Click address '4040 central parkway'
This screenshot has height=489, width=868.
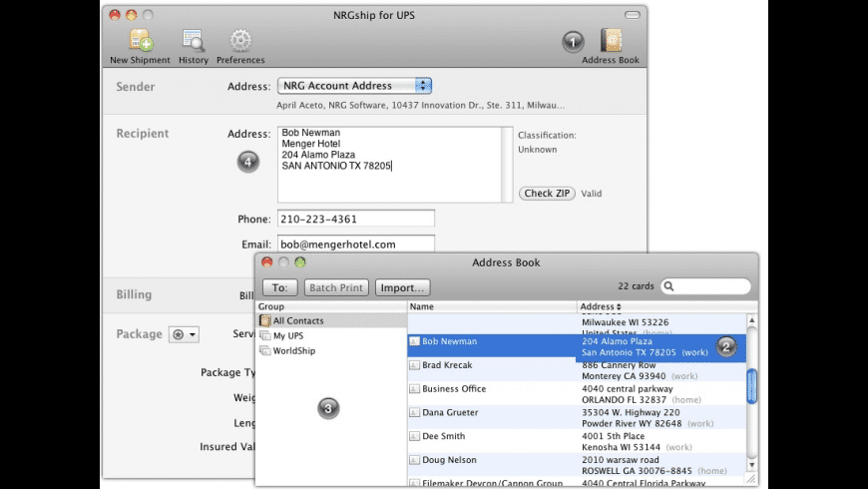tap(628, 389)
